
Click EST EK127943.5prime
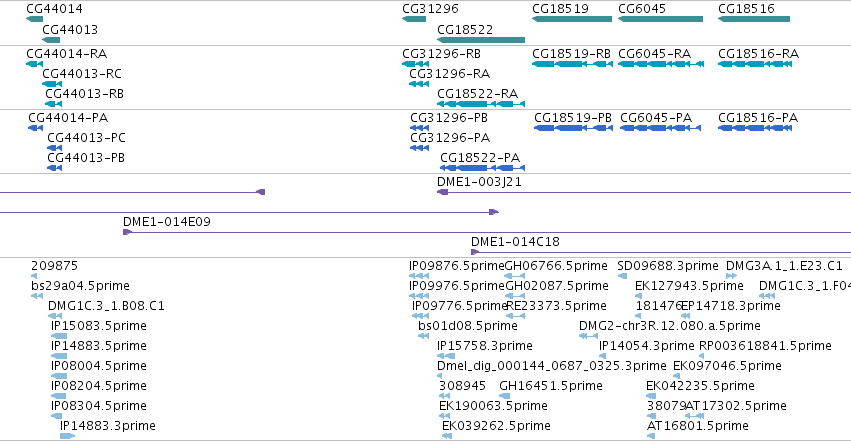(639, 296)
